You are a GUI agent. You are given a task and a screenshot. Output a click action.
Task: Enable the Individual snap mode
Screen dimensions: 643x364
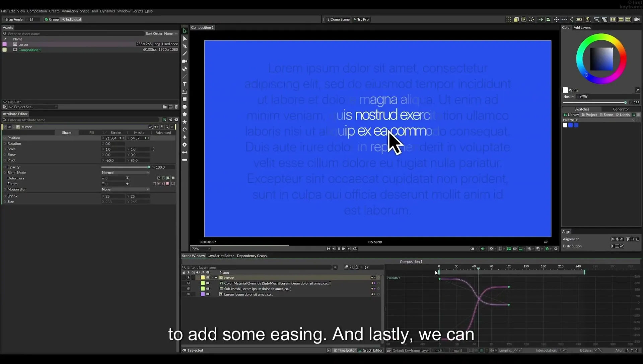click(71, 19)
